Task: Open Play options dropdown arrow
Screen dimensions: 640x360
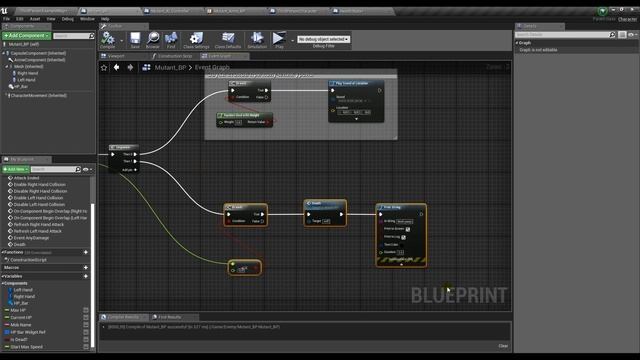Action: [x=292, y=40]
